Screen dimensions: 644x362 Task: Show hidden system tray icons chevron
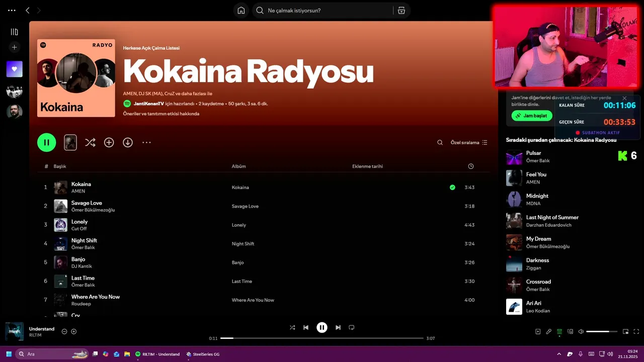point(559,354)
